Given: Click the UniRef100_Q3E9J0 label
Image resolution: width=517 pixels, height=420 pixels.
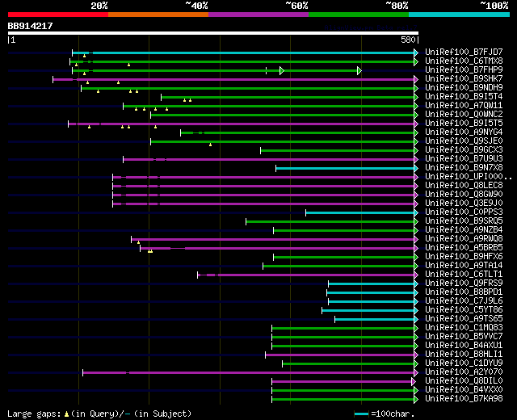Looking at the screenshot, I should tap(464, 203).
